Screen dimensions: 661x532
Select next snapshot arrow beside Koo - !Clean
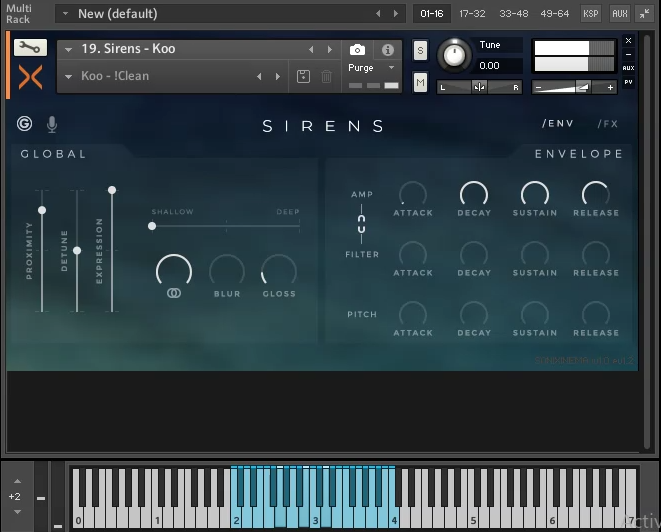(x=278, y=76)
